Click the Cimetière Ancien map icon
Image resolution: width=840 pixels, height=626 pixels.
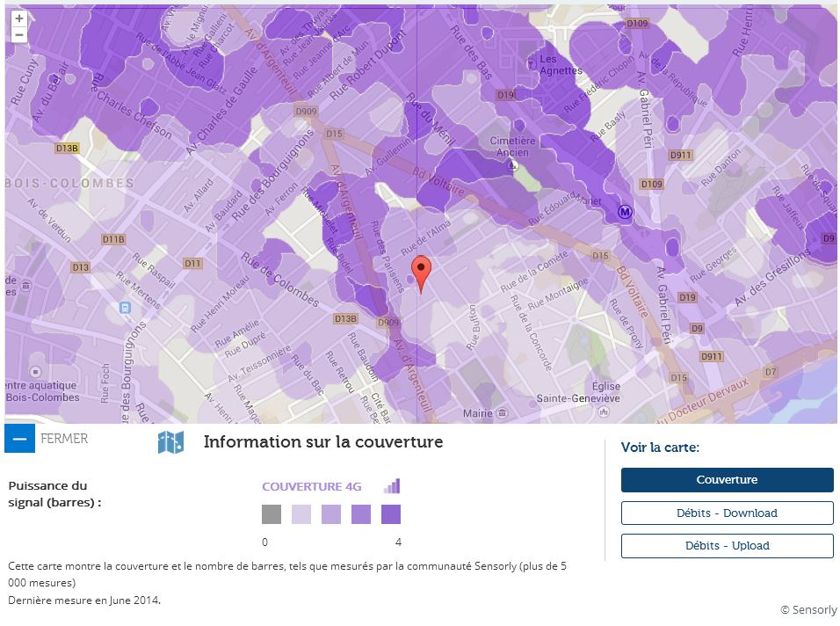pyautogui.click(x=513, y=164)
